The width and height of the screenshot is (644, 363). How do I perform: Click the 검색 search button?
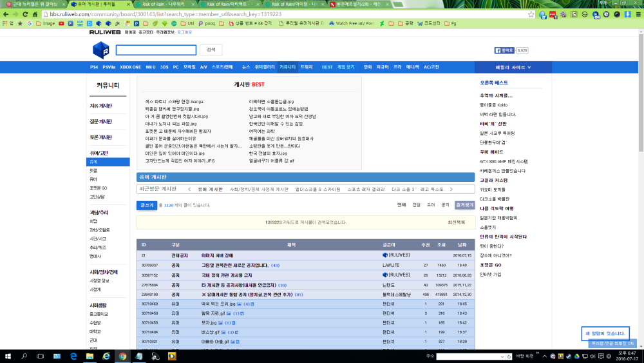coord(210,50)
